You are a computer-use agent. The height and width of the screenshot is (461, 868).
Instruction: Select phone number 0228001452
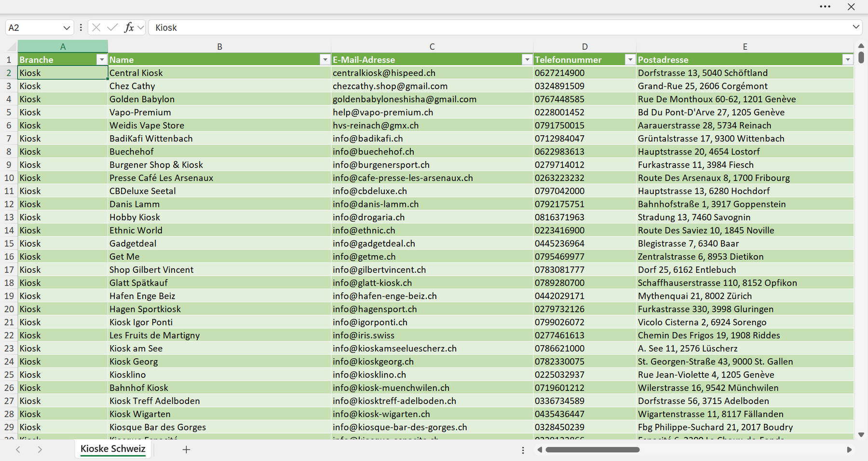coord(584,112)
